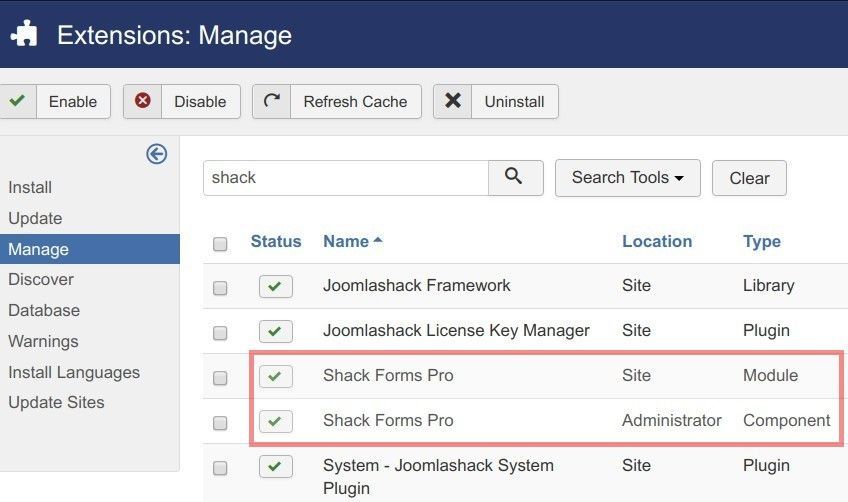Check the Shack Forms Pro Module checkbox

coord(220,378)
